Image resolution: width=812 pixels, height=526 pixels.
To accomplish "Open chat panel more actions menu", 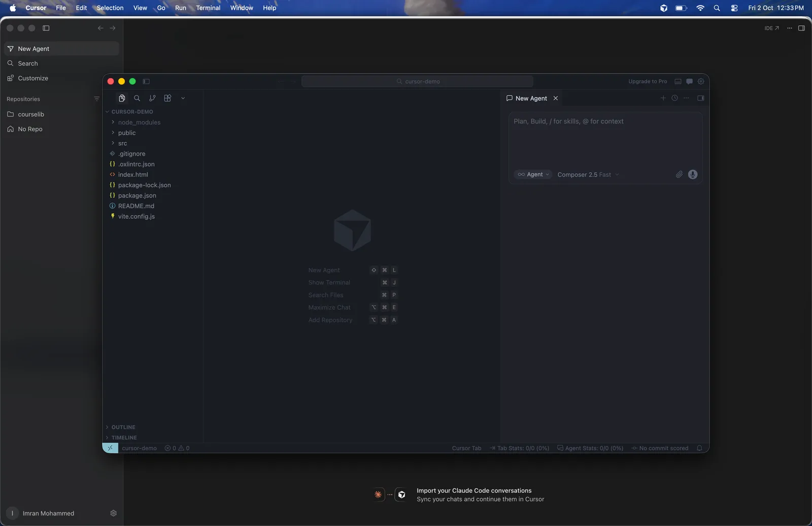I will (x=686, y=98).
